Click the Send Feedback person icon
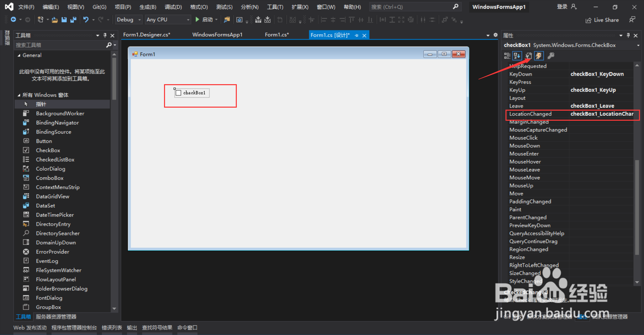The image size is (644, 335). 632,20
